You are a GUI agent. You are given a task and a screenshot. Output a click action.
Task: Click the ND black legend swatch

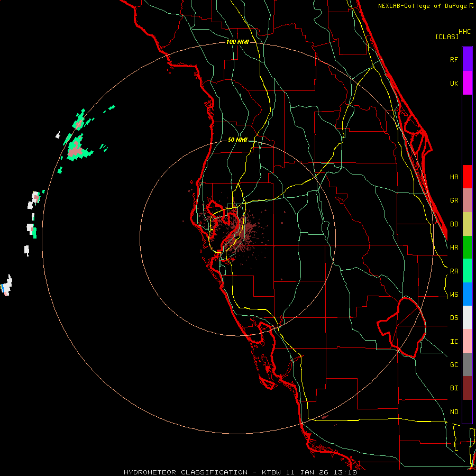467,411
